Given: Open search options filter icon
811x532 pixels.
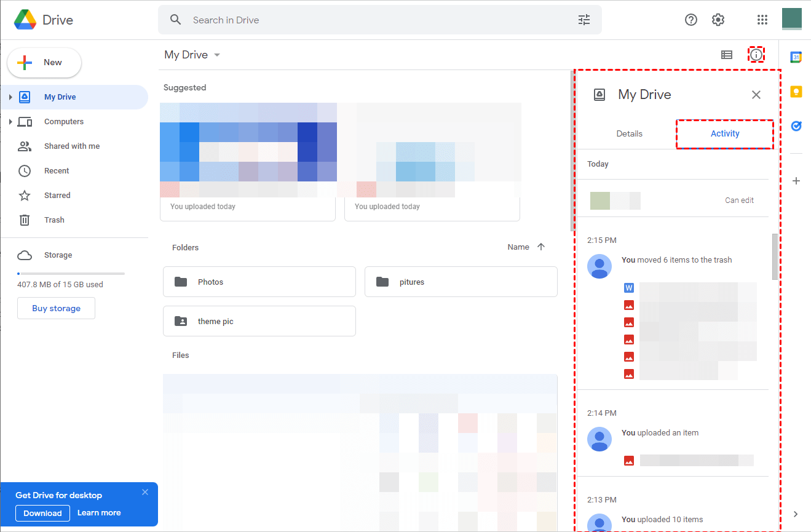Looking at the screenshot, I should pyautogui.click(x=584, y=20).
